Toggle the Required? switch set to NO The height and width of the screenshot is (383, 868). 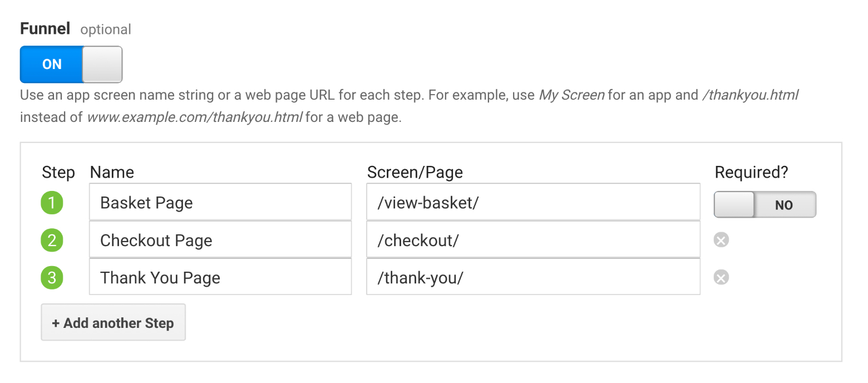click(765, 205)
